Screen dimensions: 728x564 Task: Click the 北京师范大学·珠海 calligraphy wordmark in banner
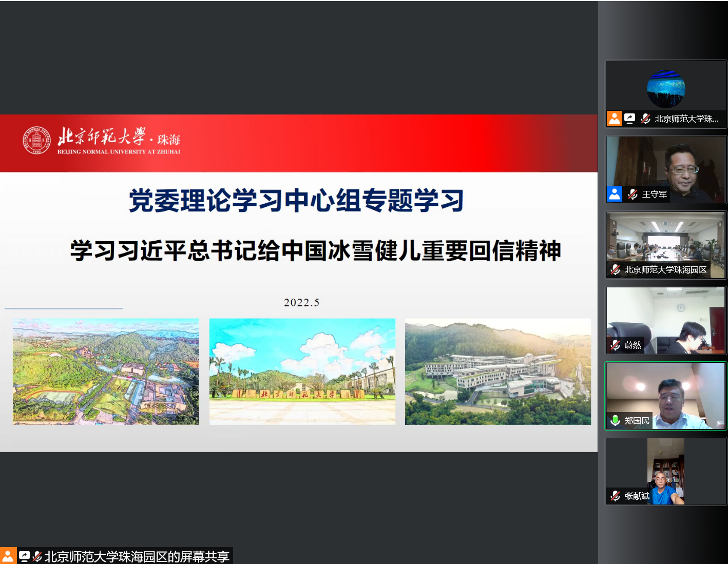[119, 137]
